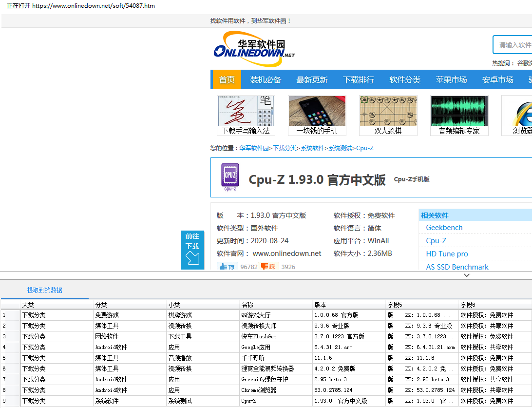Select the 2.95 beta 3 version cell
Image resolution: width=532 pixels, height=408 pixels.
pyautogui.click(x=349, y=380)
